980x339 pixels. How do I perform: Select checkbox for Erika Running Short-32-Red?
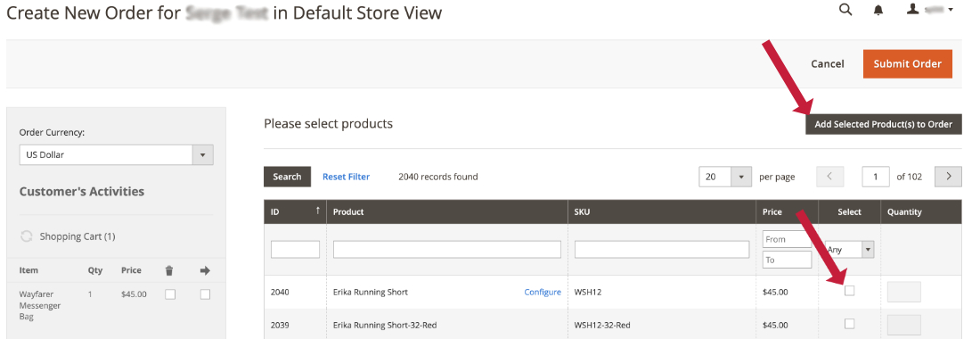point(849,323)
